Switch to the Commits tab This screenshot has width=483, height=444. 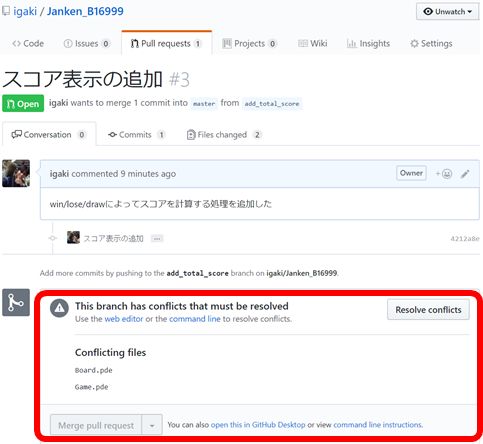click(x=137, y=135)
